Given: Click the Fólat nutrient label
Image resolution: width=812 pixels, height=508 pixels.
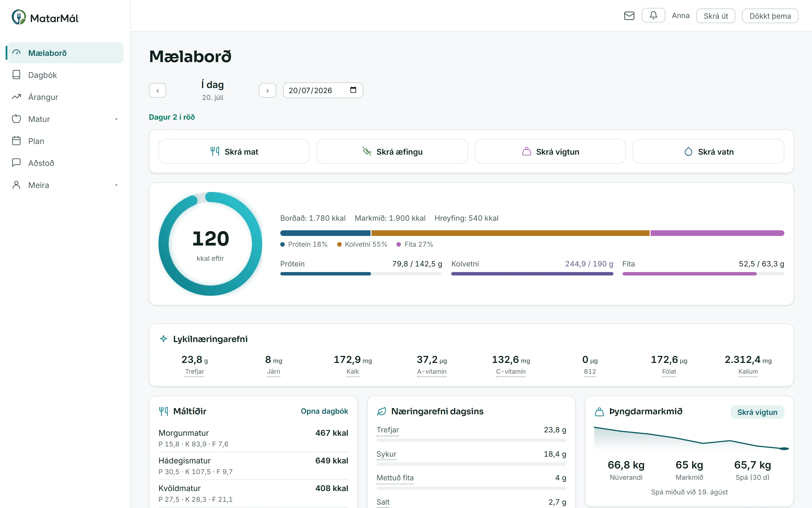Looking at the screenshot, I should click(669, 372).
